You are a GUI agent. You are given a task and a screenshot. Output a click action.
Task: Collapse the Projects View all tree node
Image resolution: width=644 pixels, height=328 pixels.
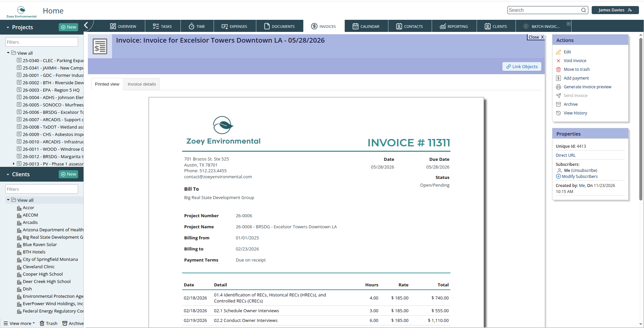click(x=8, y=53)
